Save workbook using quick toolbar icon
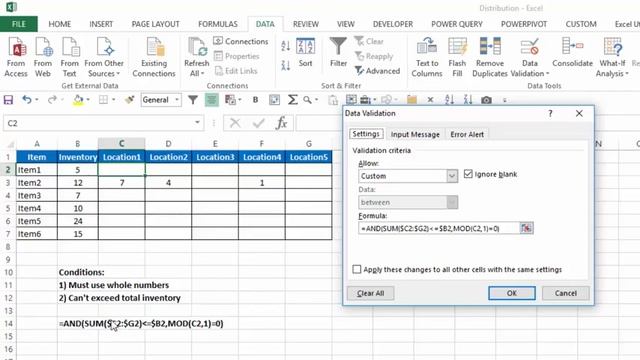 pos(8,100)
